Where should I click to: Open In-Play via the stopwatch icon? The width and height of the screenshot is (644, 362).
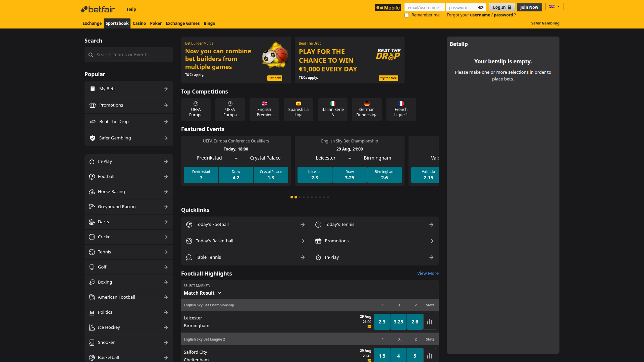tap(92, 162)
